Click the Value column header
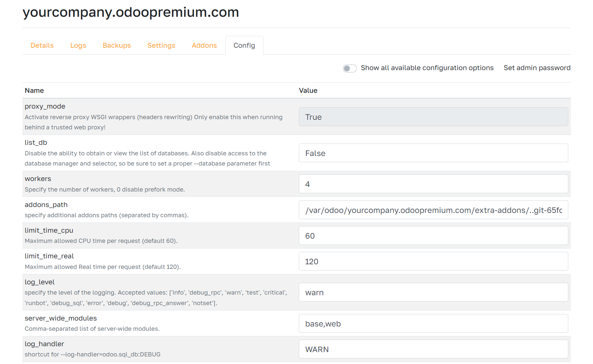The height and width of the screenshot is (364, 593). pos(308,91)
